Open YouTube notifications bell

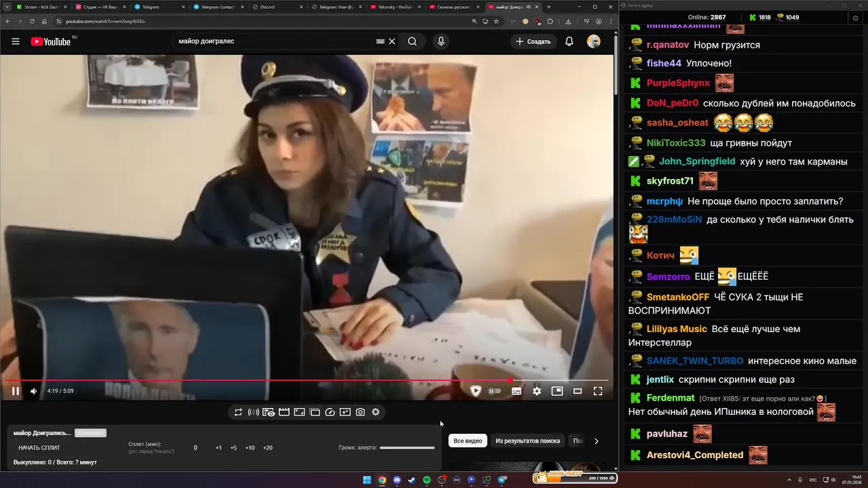(570, 41)
